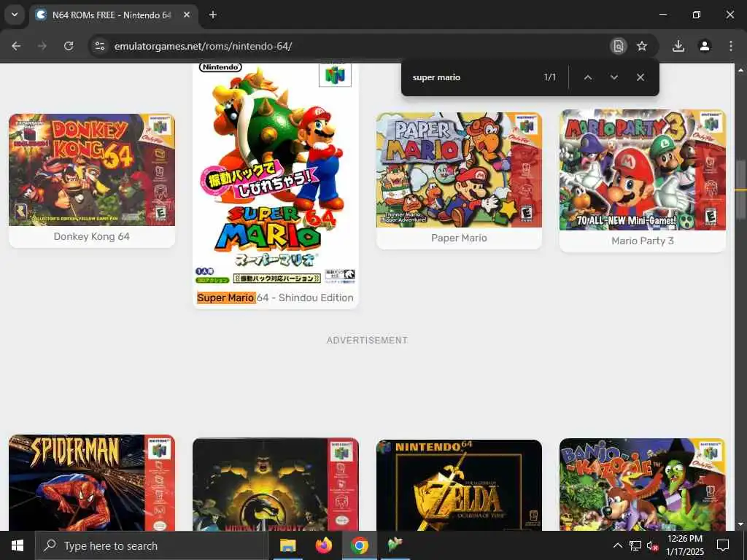The image size is (747, 560).
Task: Open Firefox from the taskbar
Action: tap(323, 545)
